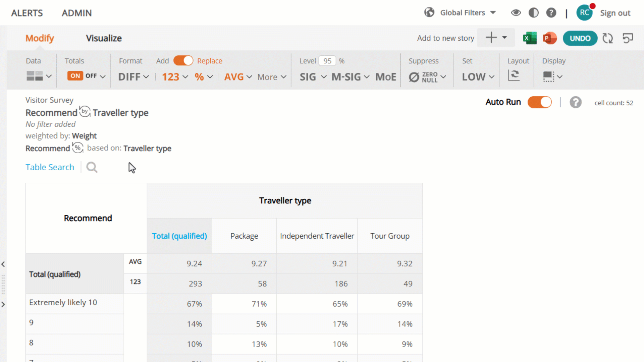Click the significance Level 95 input field
Screen dimensions: 644x362
coord(327,61)
